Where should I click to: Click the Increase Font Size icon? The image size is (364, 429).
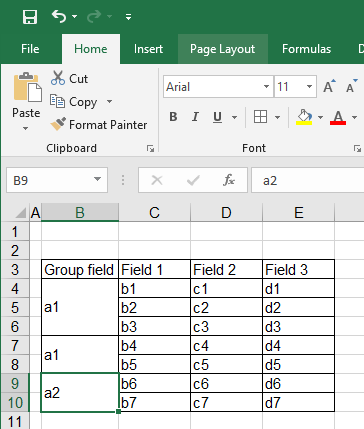coord(329,86)
